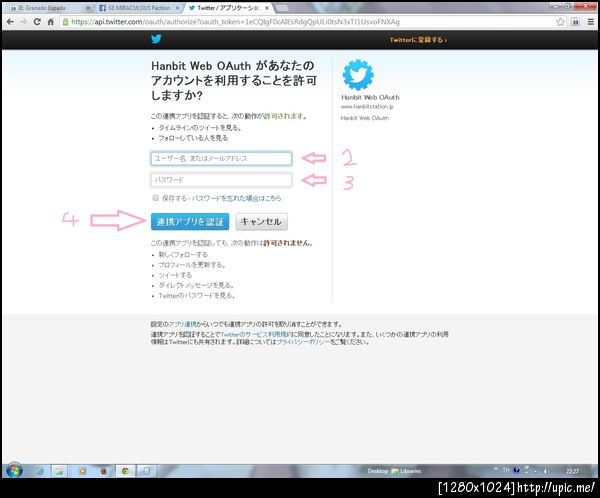Click the browser forward arrow
The width and height of the screenshot is (600, 498).
tap(24, 22)
